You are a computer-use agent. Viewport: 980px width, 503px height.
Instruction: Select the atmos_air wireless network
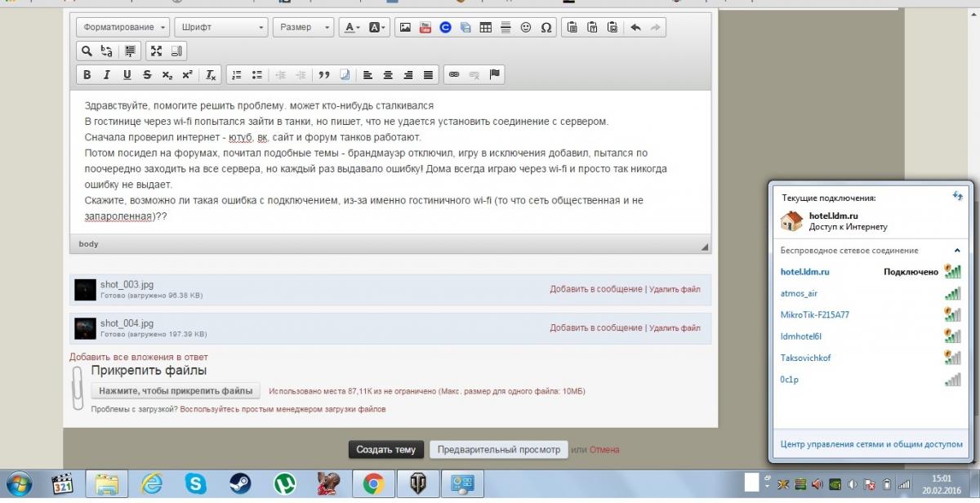(800, 293)
